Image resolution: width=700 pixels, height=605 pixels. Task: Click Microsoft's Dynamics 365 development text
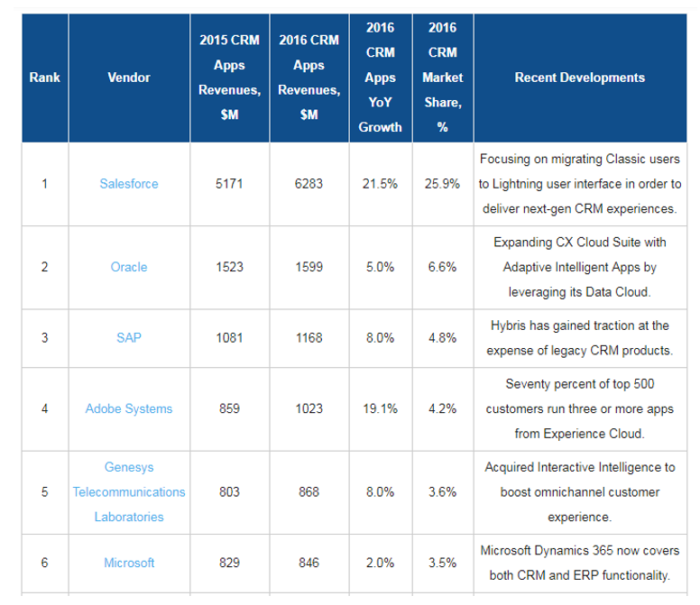[580, 563]
